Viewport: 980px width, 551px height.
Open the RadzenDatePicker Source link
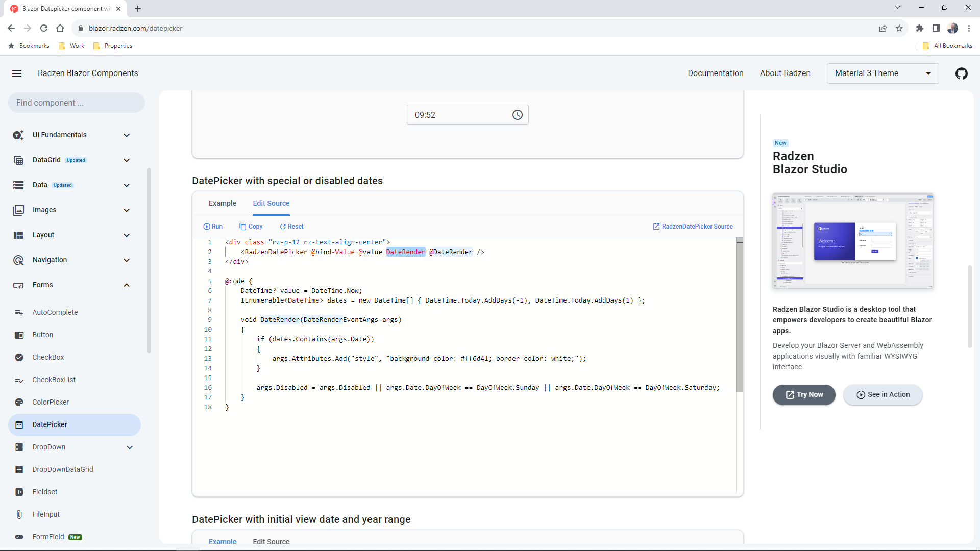click(693, 227)
